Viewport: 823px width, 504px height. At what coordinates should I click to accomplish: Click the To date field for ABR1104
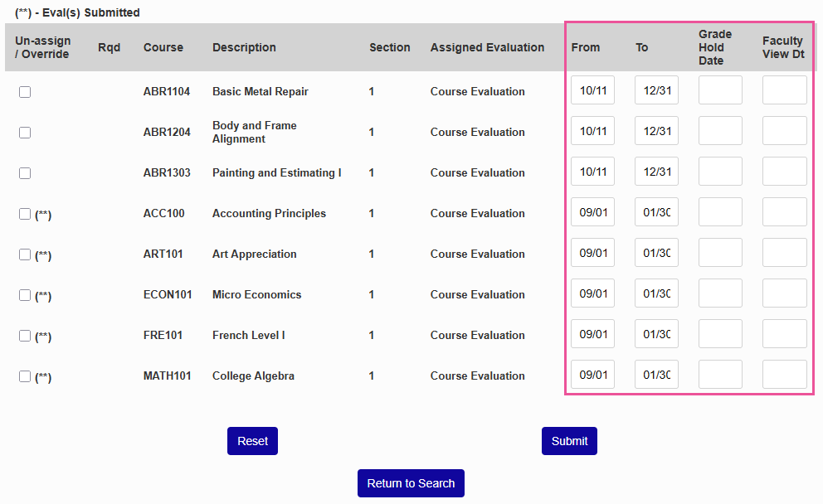(656, 90)
